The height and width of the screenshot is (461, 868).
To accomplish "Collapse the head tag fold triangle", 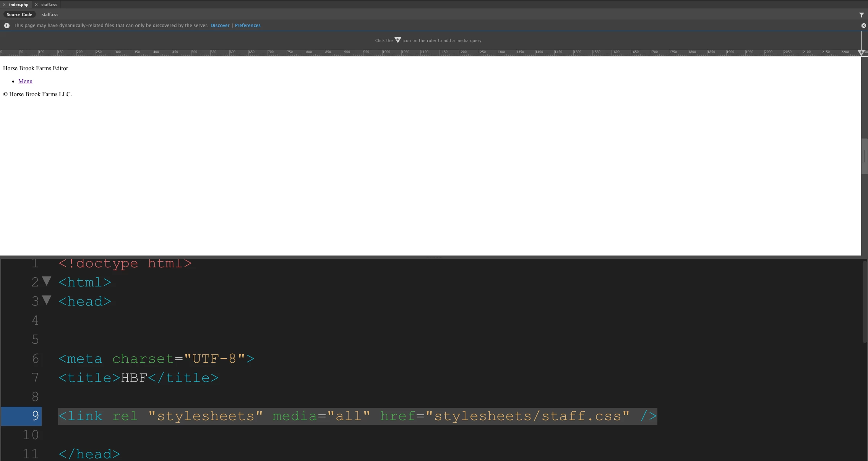I will (47, 300).
